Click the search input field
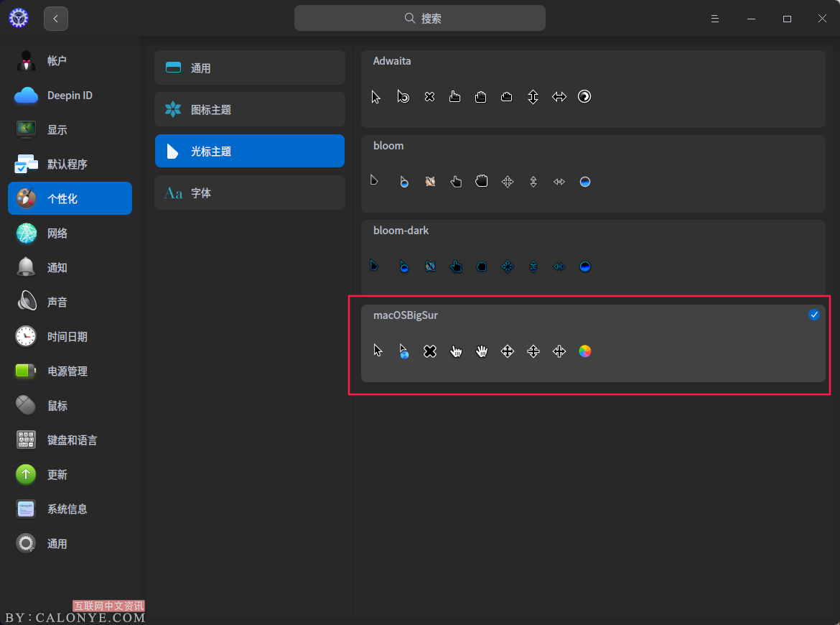840x625 pixels. 420,19
